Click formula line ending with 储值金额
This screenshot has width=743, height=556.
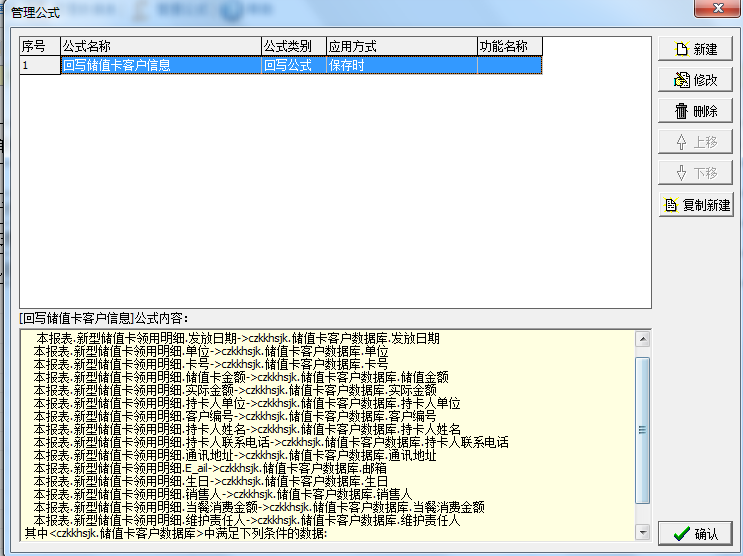(x=241, y=377)
